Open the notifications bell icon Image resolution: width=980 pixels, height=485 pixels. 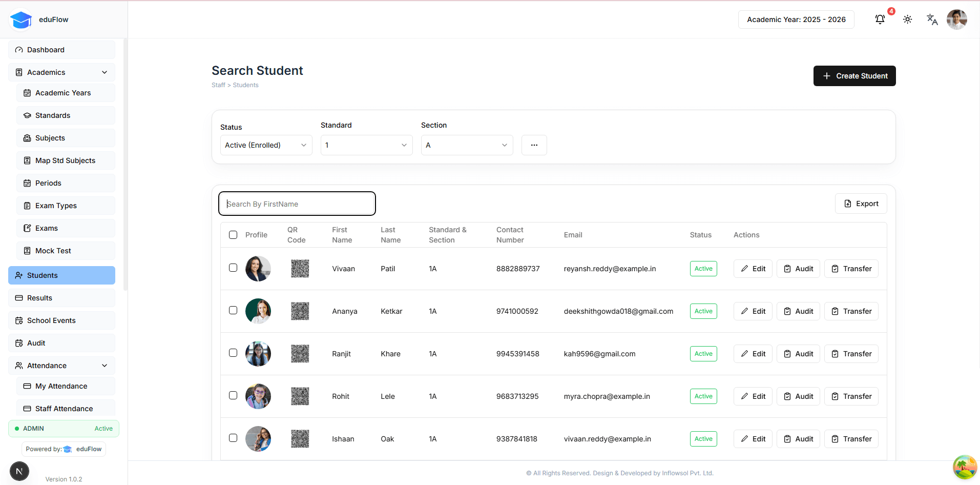(880, 19)
